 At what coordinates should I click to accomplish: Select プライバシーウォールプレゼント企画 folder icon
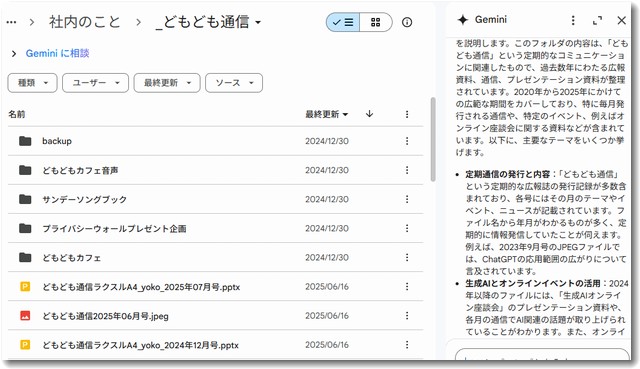(x=25, y=228)
